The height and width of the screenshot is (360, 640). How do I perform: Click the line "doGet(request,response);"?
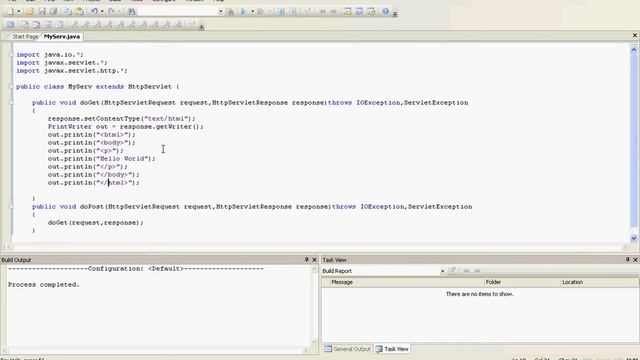[x=96, y=222]
